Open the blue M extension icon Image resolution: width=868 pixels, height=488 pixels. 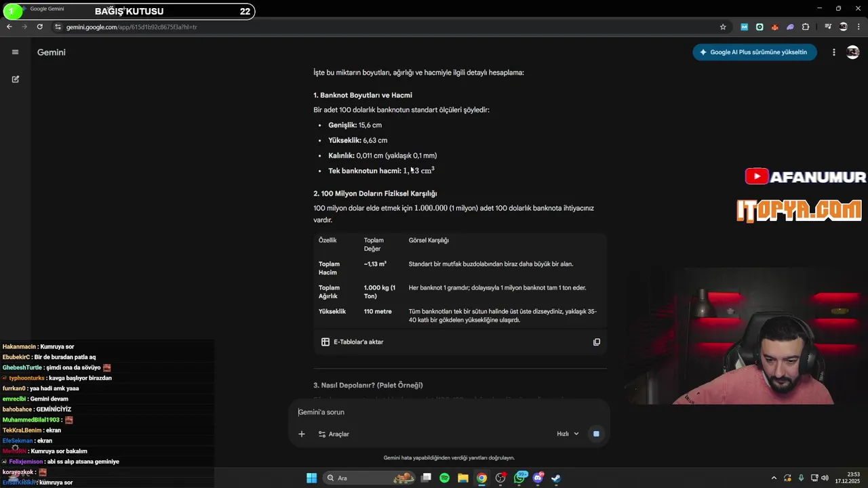(x=744, y=27)
